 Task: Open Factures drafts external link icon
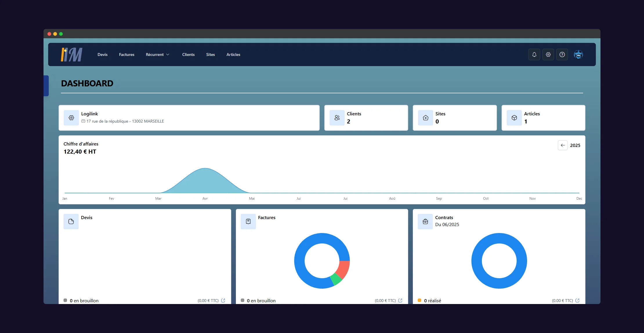click(x=400, y=301)
